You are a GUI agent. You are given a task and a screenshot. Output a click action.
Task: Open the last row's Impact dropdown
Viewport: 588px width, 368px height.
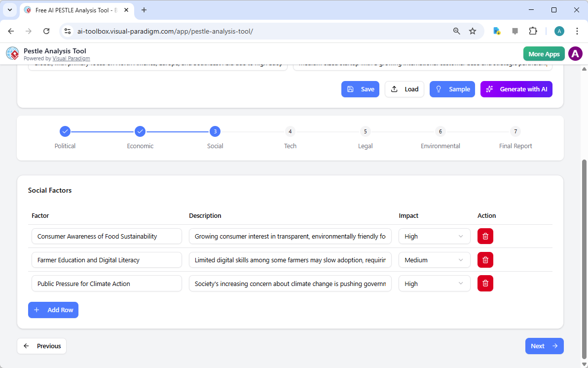pyautogui.click(x=434, y=283)
